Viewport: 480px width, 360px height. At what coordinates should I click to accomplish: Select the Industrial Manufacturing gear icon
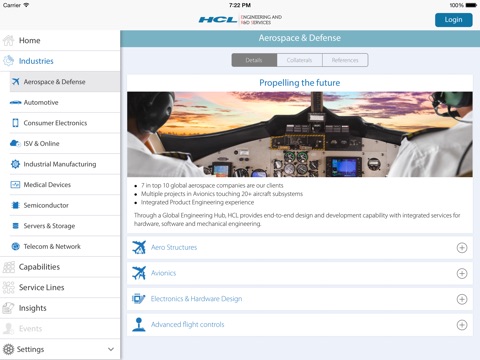(x=15, y=164)
